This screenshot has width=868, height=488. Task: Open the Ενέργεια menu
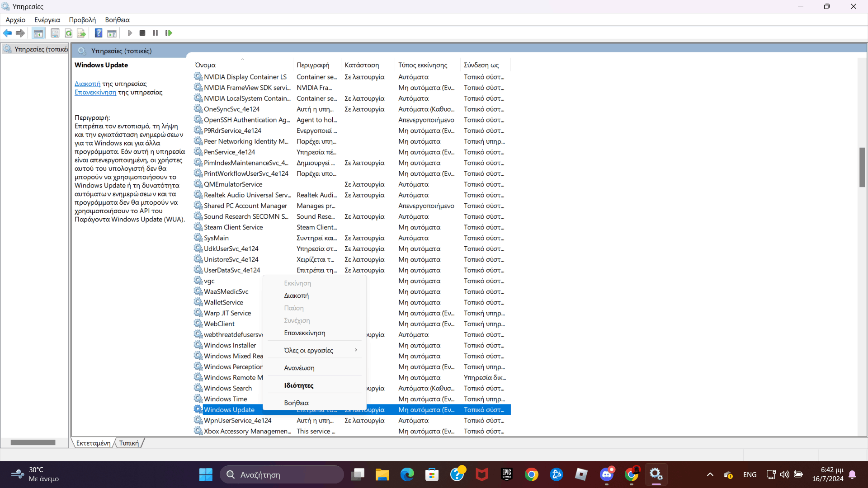[x=47, y=20]
